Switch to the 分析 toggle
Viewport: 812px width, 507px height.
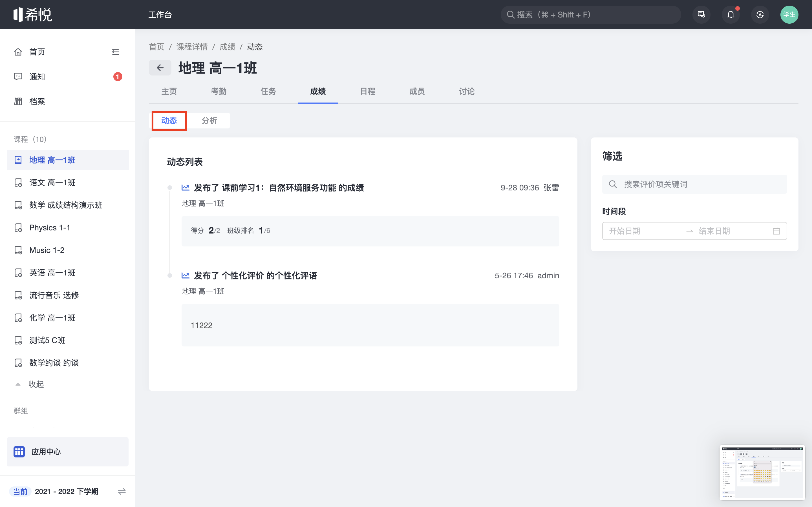pyautogui.click(x=209, y=120)
